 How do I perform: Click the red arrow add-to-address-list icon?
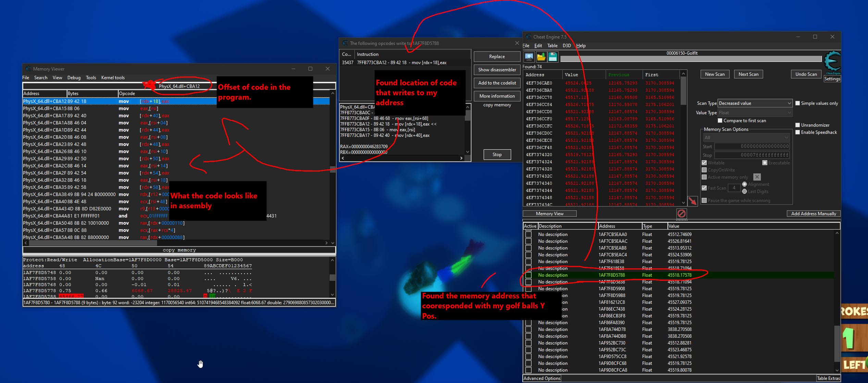692,201
